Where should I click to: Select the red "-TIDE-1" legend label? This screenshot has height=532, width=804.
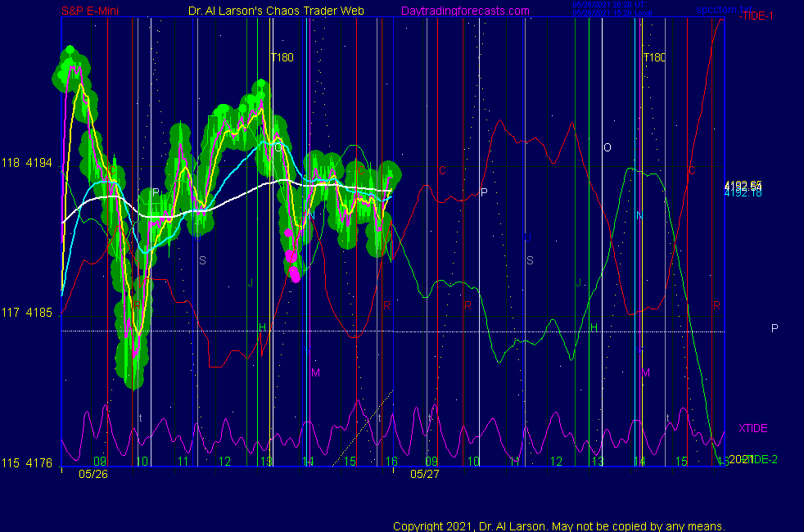coord(756,16)
